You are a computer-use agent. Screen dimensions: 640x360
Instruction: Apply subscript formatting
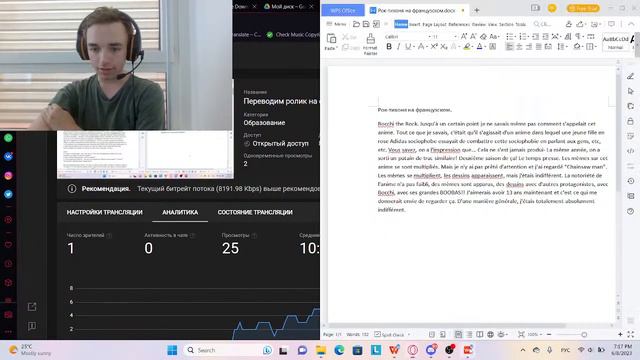pos(444,47)
